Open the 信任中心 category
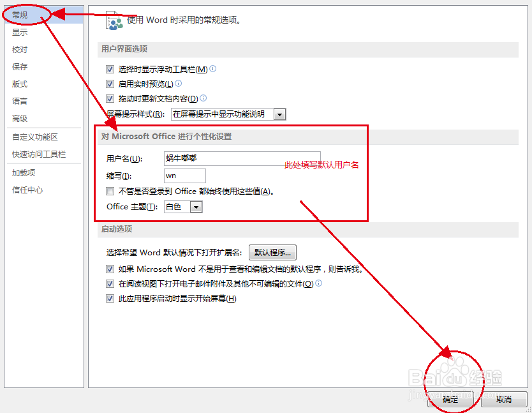 [x=27, y=190]
